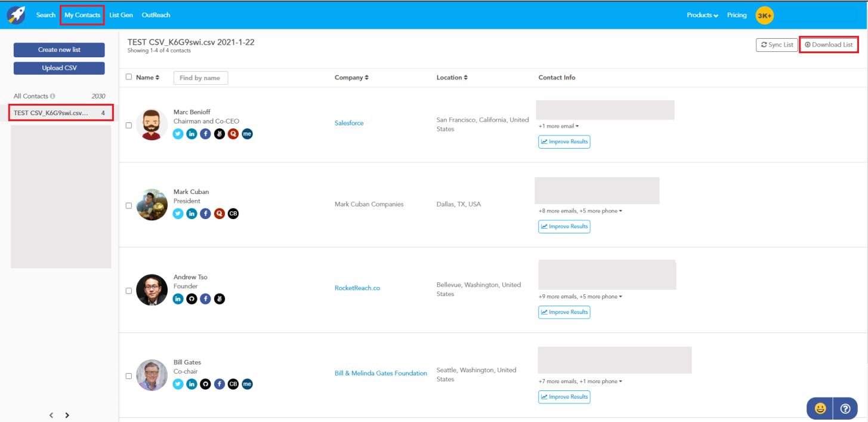Open Marc Benioff's about.me icon
Viewport: 868px width, 422px height.
tap(247, 134)
